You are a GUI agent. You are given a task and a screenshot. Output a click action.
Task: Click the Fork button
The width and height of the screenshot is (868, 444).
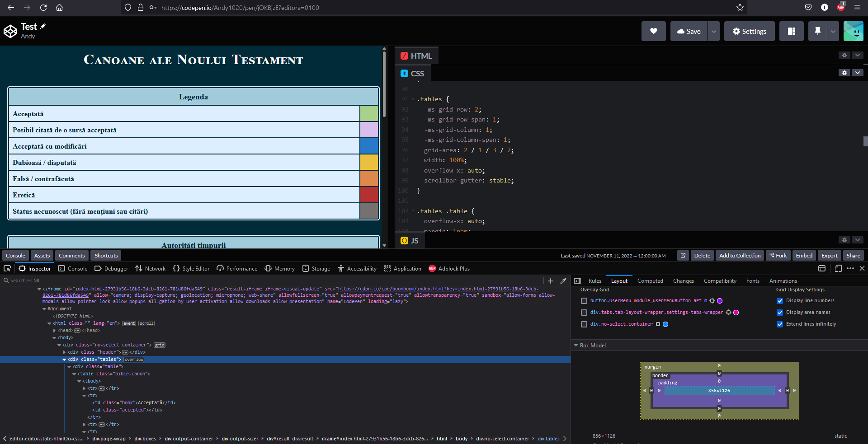click(778, 256)
